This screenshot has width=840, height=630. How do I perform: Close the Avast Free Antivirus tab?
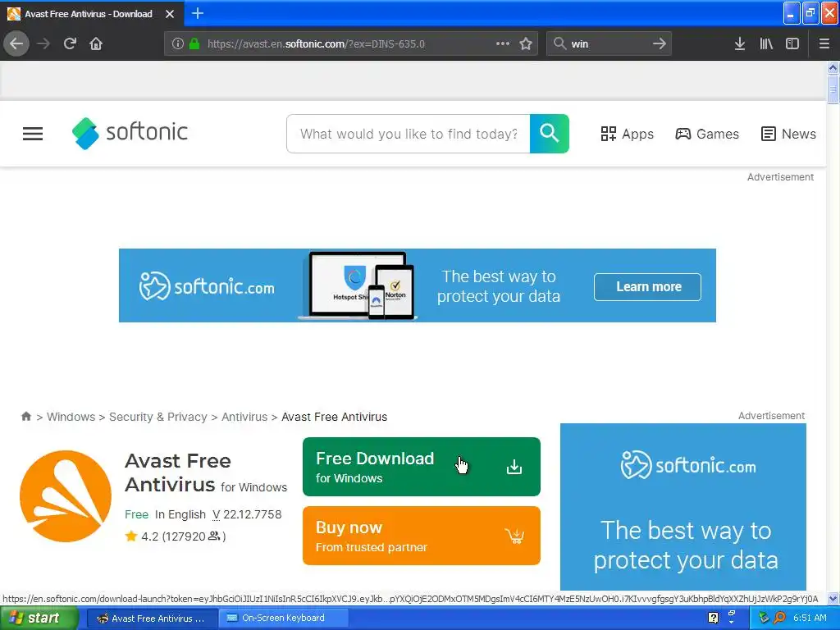point(170,14)
